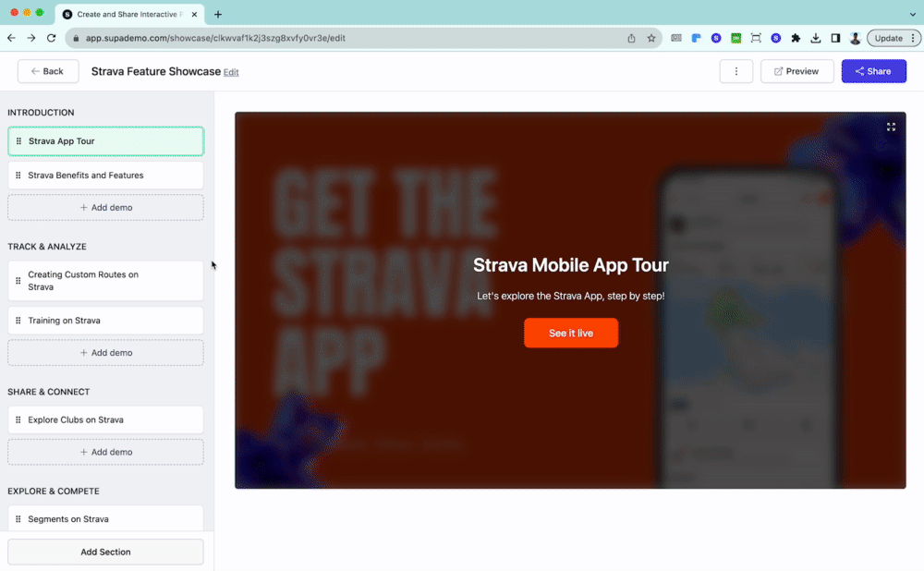Open the browser Extensions puzzle icon
Screen dimensions: 924x571
tap(796, 38)
